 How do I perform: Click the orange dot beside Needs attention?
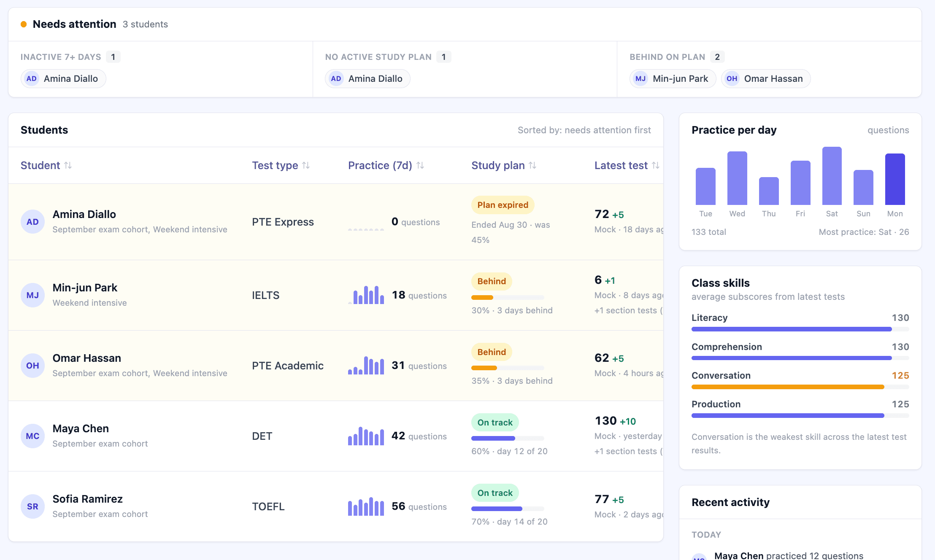click(24, 24)
